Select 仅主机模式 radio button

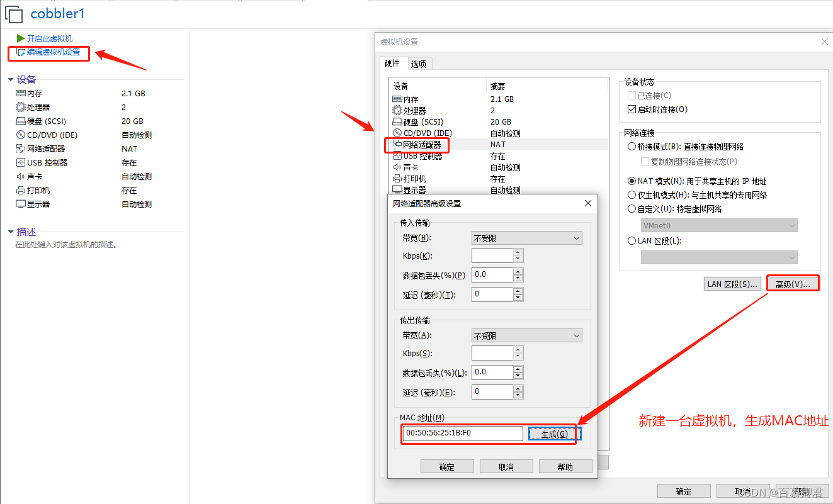tap(632, 195)
